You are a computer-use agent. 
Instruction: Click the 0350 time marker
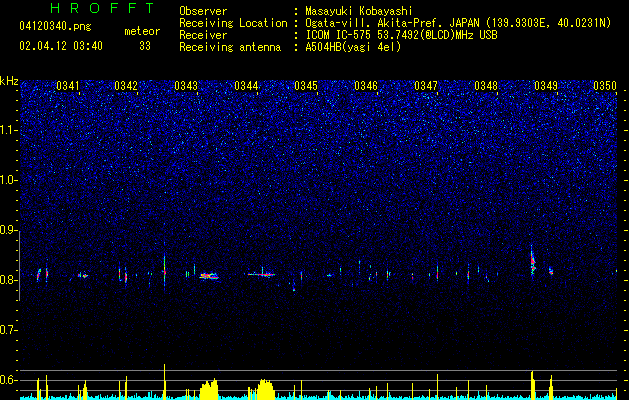[605, 85]
